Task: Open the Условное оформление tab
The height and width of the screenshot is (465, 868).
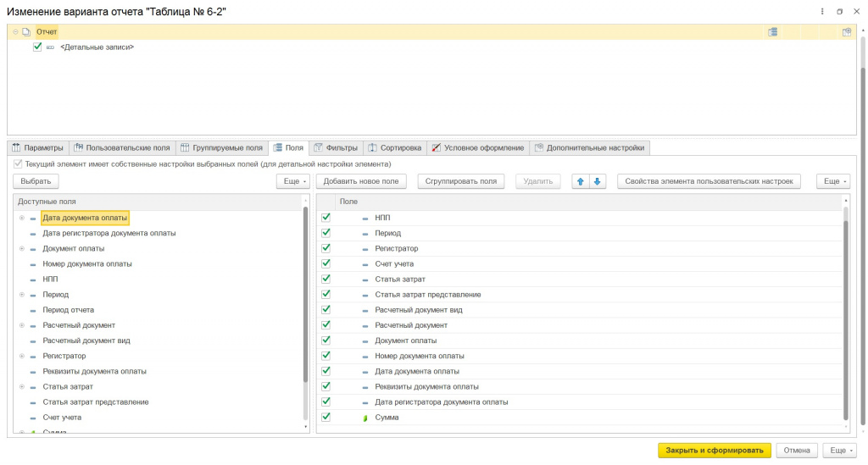Action: point(477,147)
